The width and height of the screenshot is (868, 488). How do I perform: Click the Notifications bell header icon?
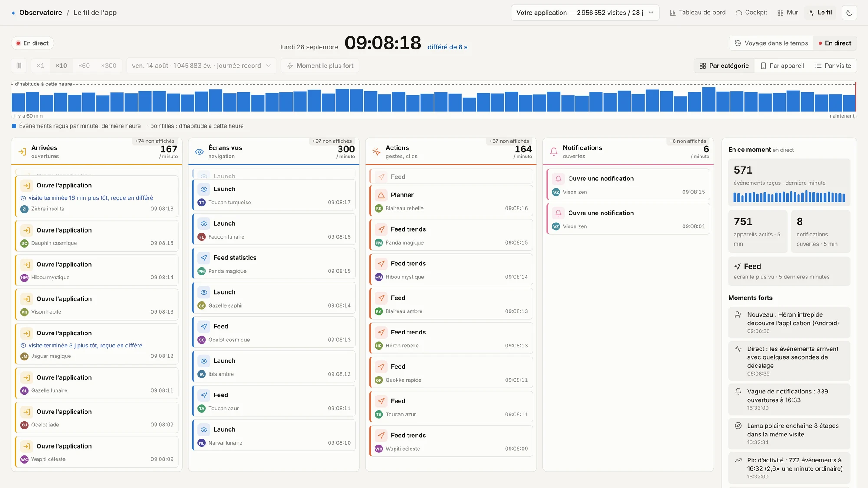(x=554, y=152)
